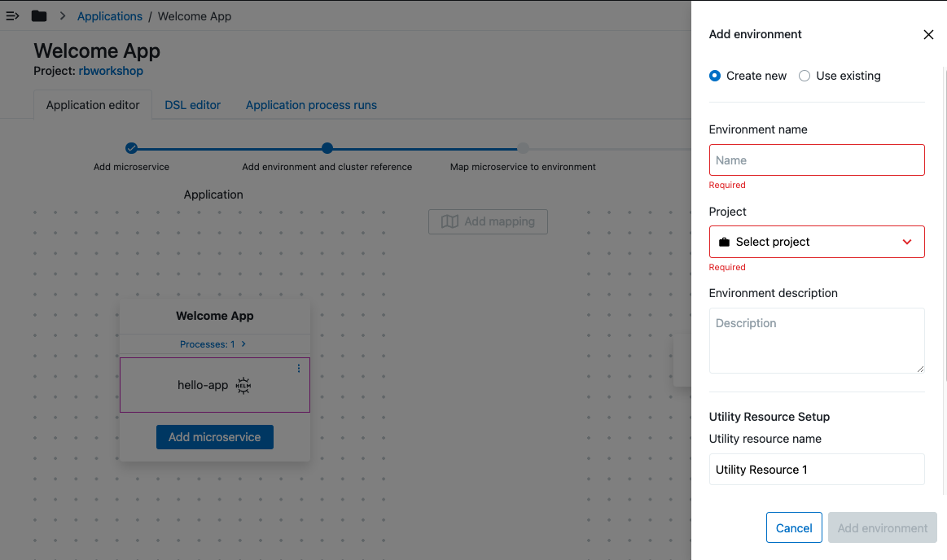This screenshot has width=947, height=560.
Task: Follow the rbworkshop project link
Action: pos(111,71)
